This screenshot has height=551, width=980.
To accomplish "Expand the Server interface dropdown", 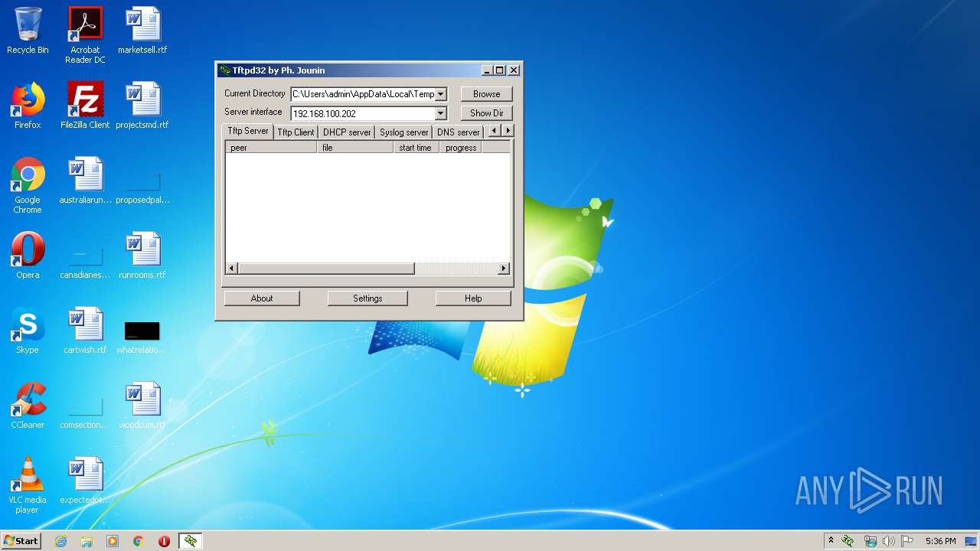I will [441, 113].
